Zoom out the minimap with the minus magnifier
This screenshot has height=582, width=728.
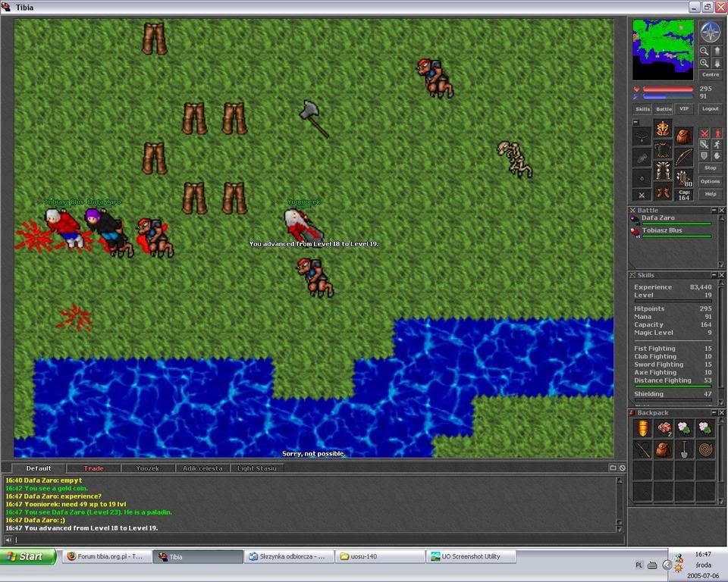point(704,51)
